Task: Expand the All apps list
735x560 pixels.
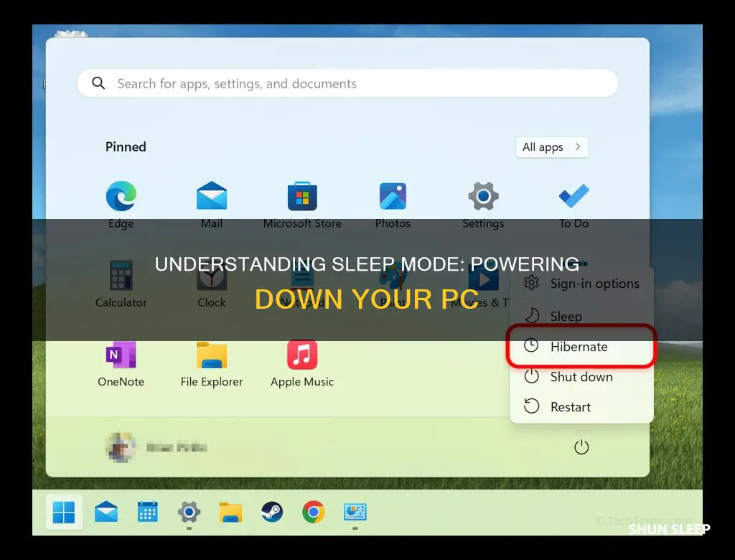Action: pyautogui.click(x=552, y=147)
